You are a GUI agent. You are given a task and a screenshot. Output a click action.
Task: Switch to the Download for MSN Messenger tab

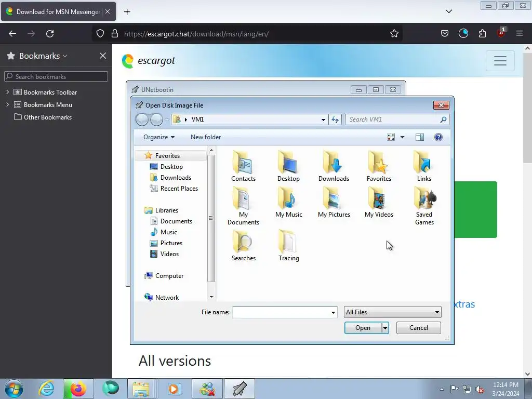tap(58, 11)
